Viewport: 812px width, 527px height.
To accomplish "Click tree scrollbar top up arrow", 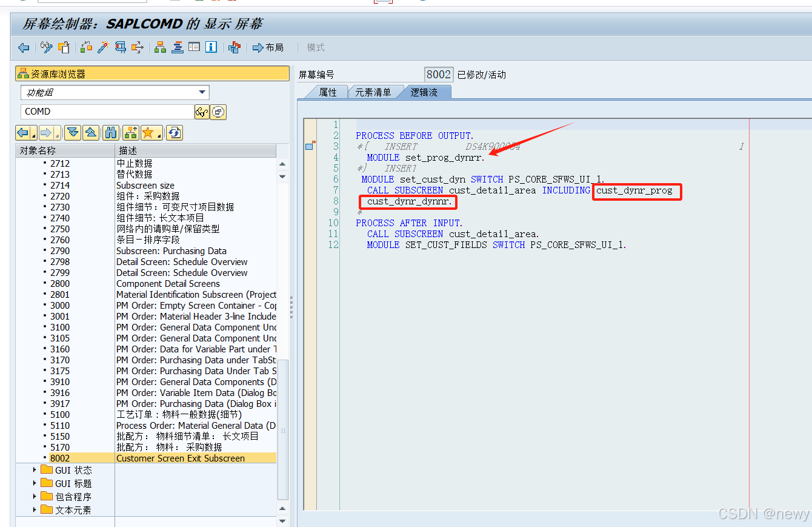I will pyautogui.click(x=282, y=164).
